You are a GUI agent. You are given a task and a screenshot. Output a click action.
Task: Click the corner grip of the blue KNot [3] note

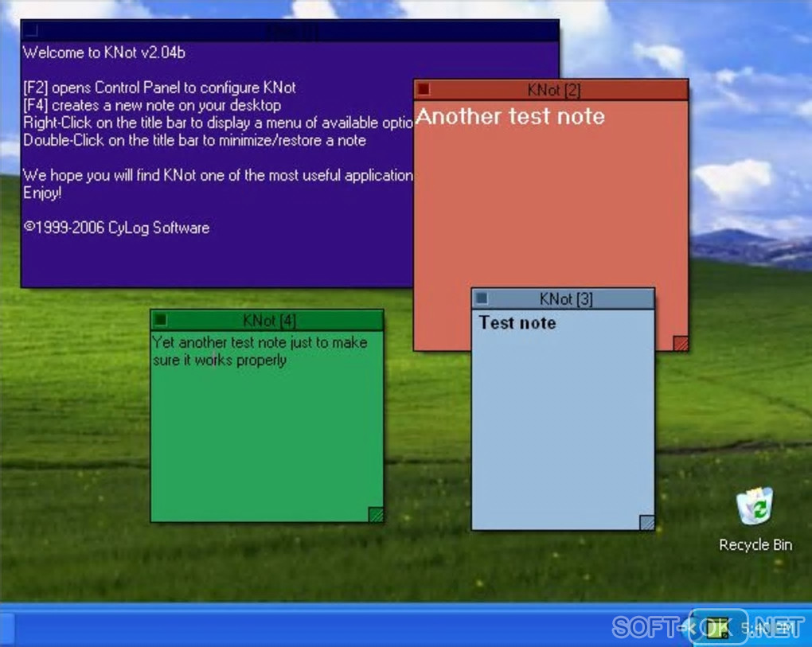point(646,522)
